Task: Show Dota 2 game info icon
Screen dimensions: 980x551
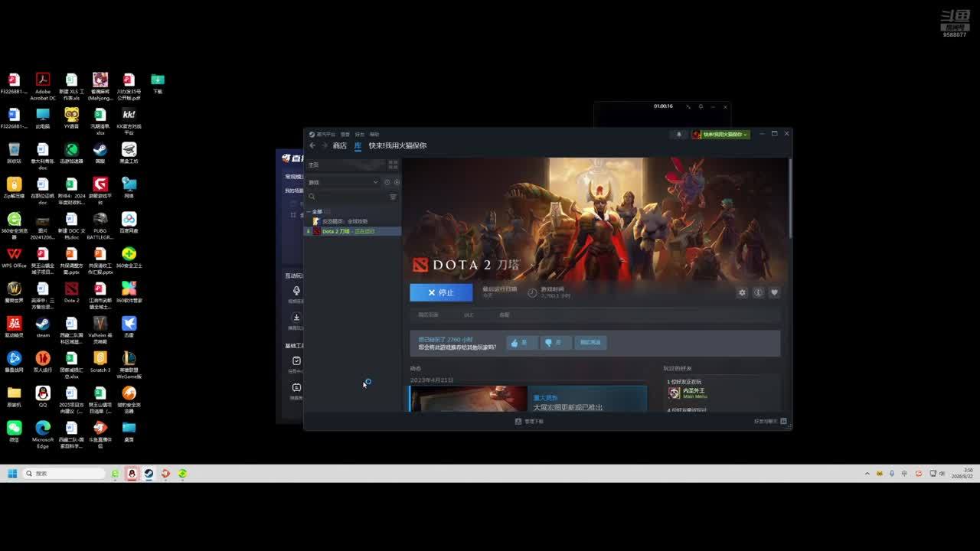Action: point(758,292)
